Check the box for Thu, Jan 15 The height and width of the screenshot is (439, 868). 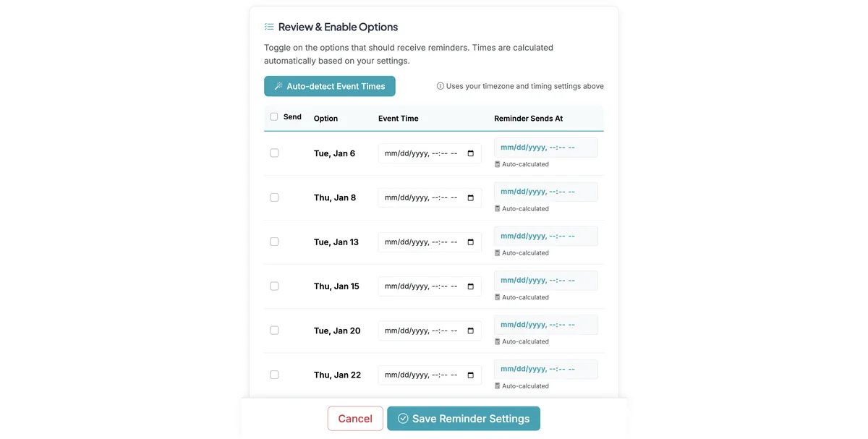(274, 286)
